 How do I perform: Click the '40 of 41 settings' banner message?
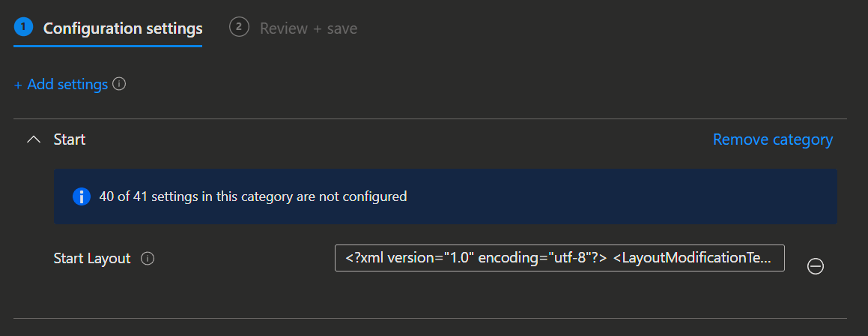point(252,196)
